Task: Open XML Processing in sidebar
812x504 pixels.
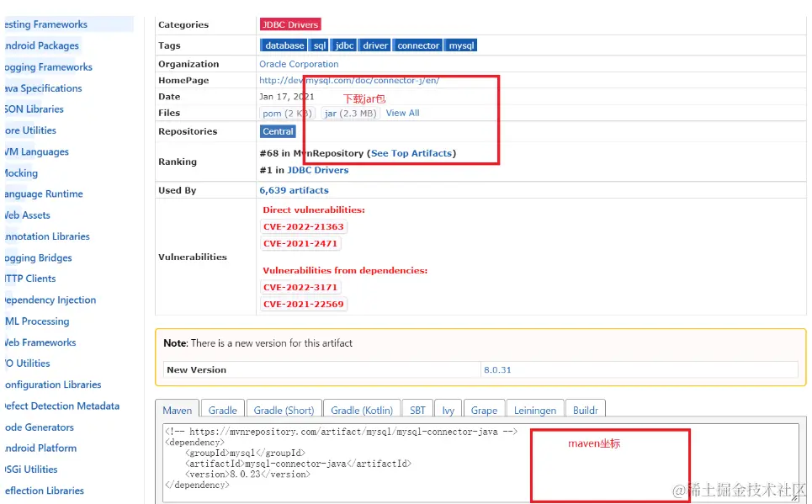Action: (x=36, y=321)
